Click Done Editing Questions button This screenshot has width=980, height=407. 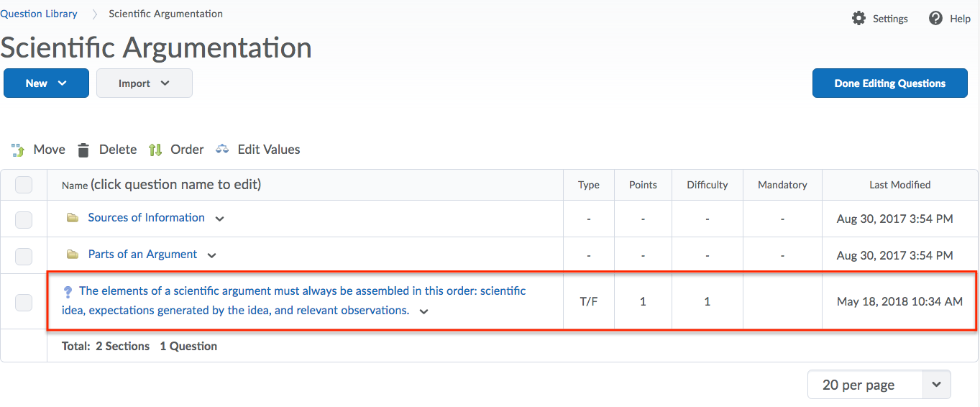coord(890,83)
